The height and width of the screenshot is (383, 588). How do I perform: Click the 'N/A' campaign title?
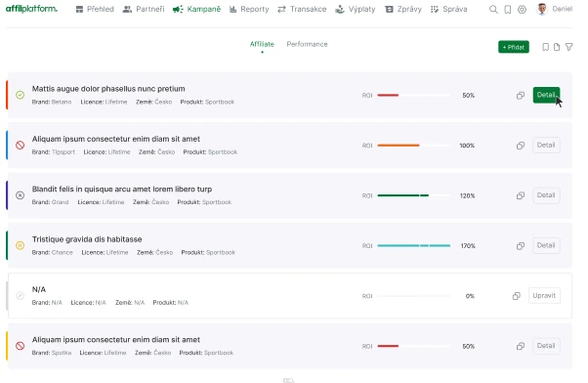(x=39, y=289)
